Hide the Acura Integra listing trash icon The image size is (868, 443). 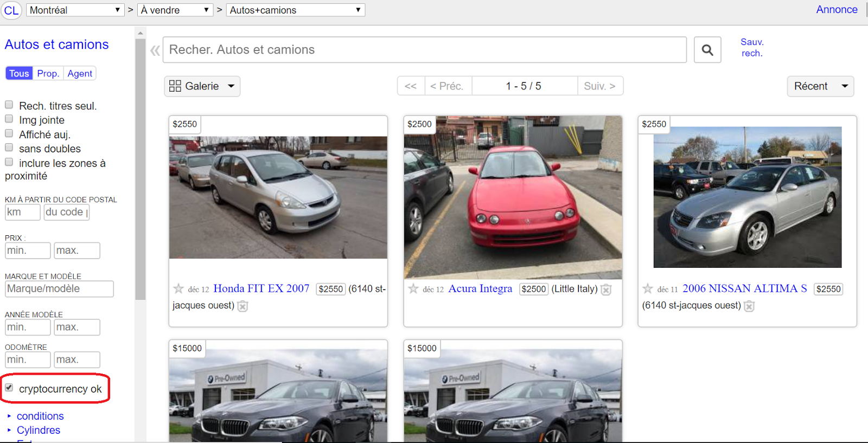[x=606, y=290]
